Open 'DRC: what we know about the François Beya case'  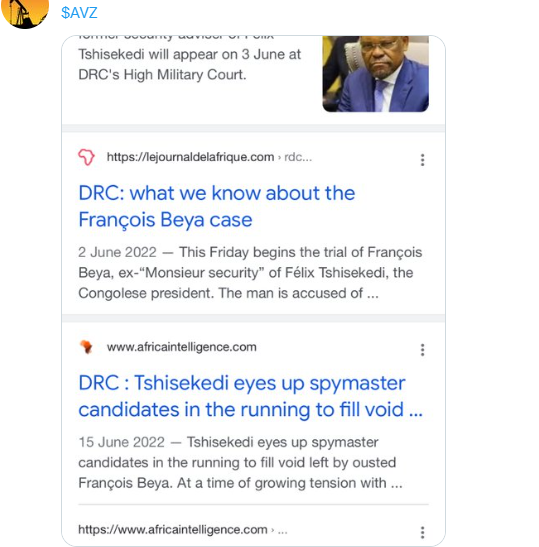coord(217,206)
